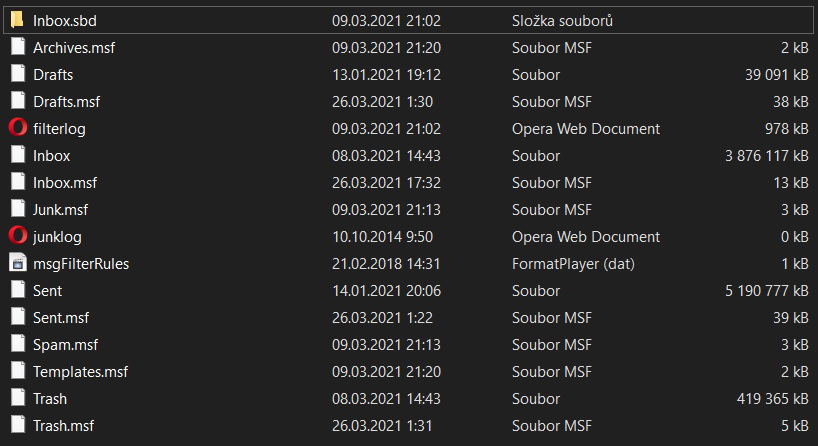This screenshot has width=818, height=446.
Task: Click the Trash file's document icon
Action: point(17,398)
